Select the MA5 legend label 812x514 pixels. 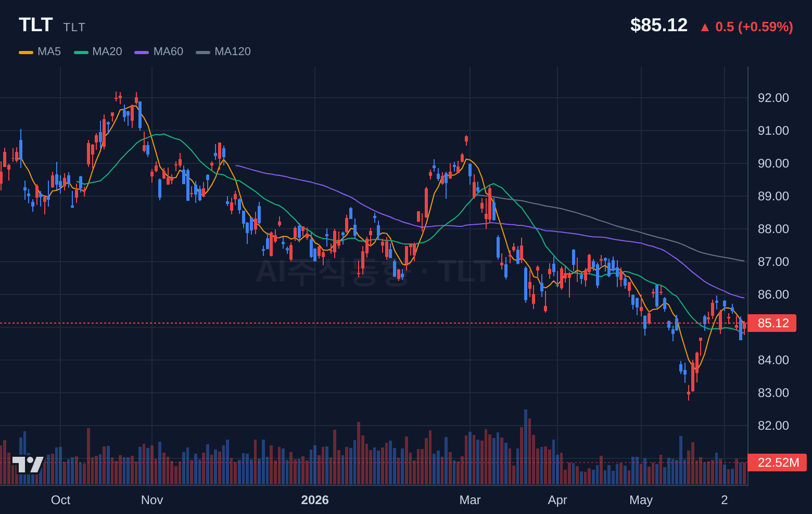tap(49, 52)
